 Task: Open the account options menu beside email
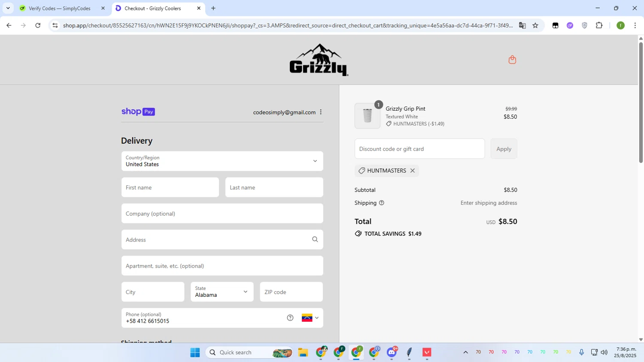pos(321,112)
